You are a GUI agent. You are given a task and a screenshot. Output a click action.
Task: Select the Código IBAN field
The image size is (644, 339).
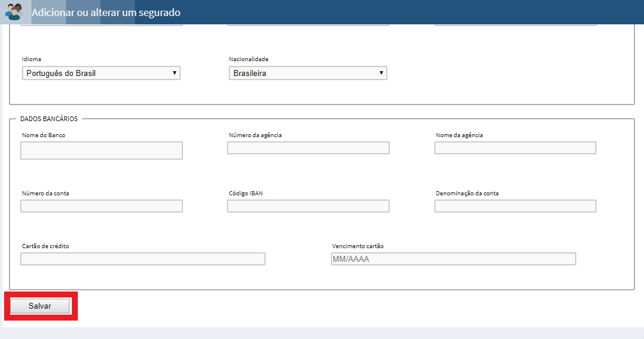pyautogui.click(x=308, y=206)
